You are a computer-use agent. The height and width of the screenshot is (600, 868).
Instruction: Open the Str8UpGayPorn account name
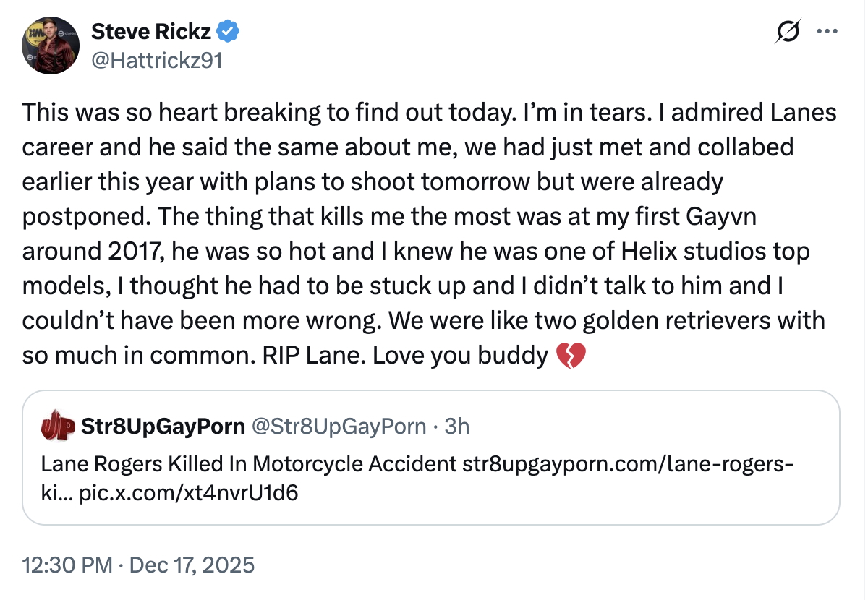point(163,427)
